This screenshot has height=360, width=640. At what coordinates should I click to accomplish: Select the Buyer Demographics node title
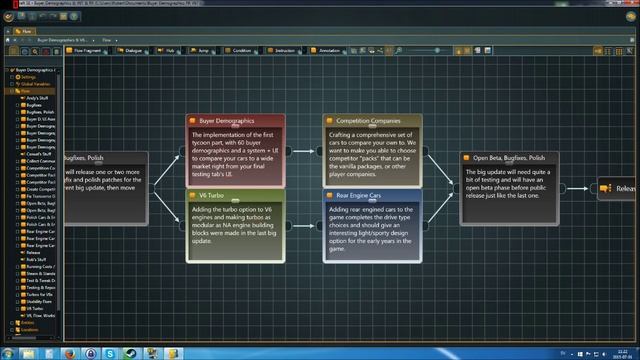tap(227, 121)
